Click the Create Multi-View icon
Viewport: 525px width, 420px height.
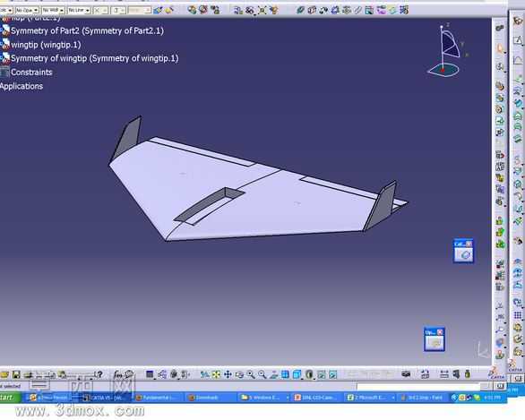[x=285, y=375]
